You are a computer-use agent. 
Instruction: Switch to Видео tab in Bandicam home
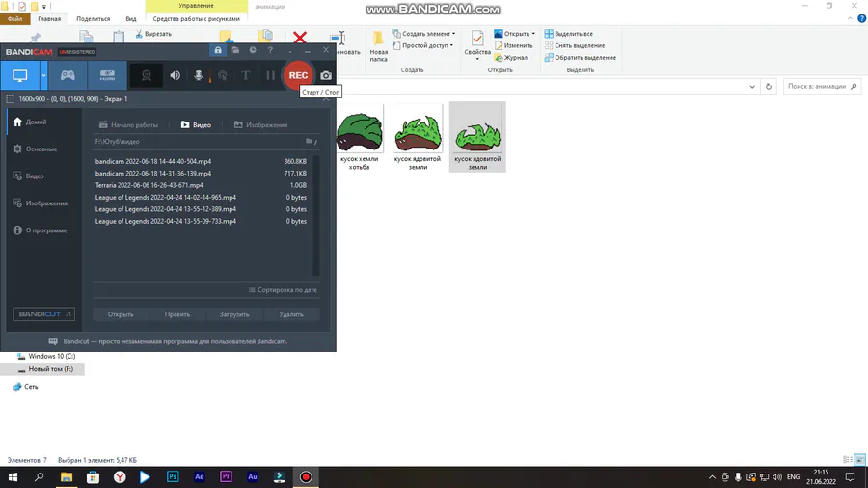(196, 125)
